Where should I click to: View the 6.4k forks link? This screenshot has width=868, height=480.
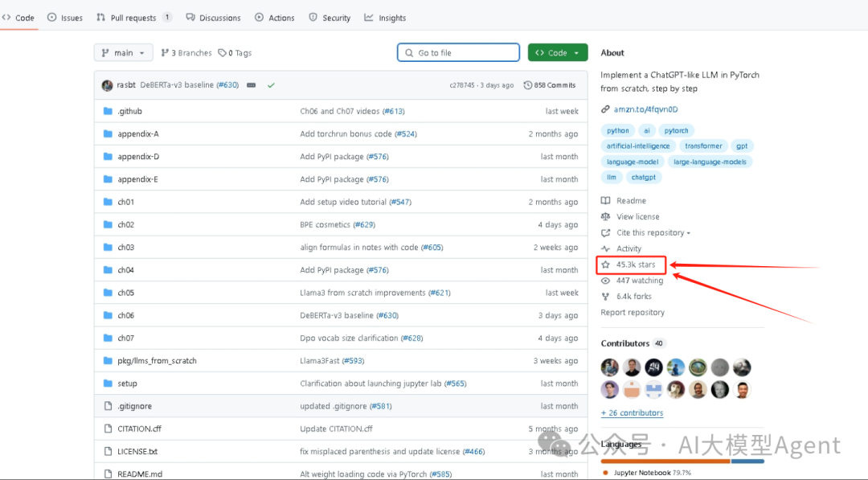pyautogui.click(x=627, y=296)
